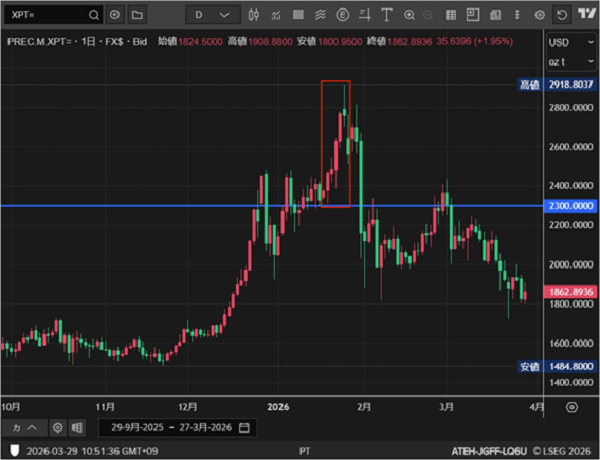
Task: Open the data table grid icon
Action: 453,15
